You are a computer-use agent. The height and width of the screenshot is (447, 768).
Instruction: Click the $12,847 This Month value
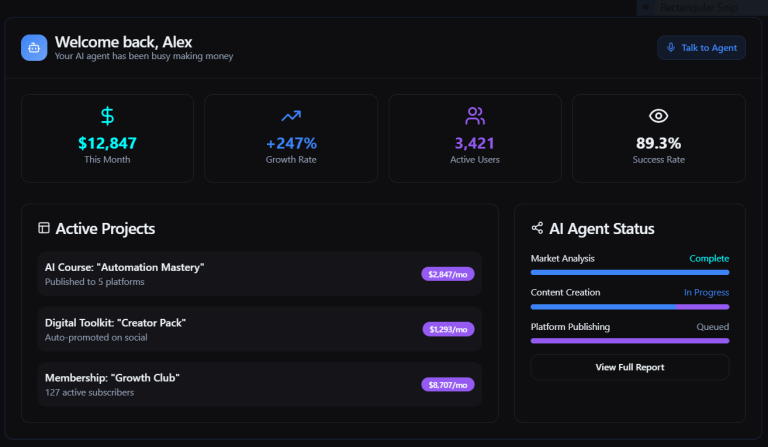pos(107,143)
